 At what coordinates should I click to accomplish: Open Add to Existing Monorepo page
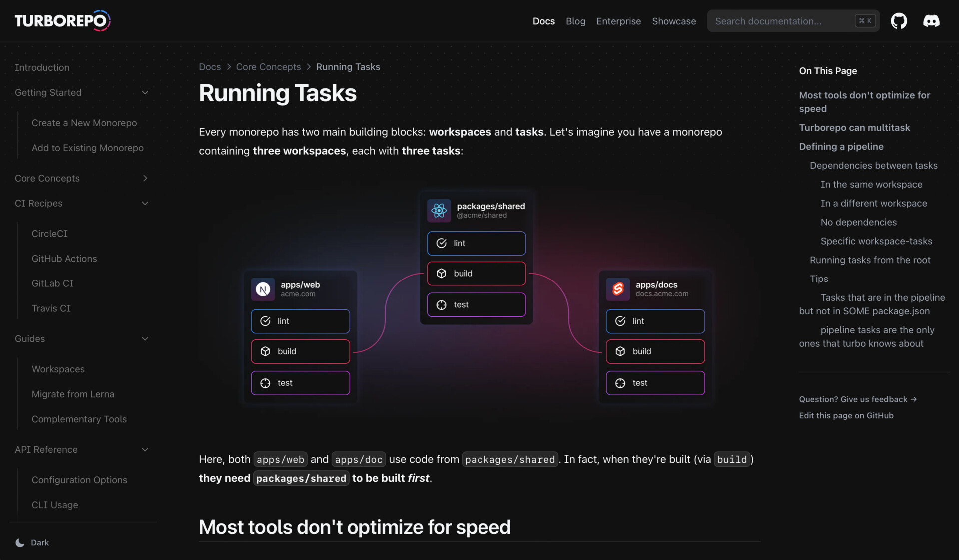(88, 148)
